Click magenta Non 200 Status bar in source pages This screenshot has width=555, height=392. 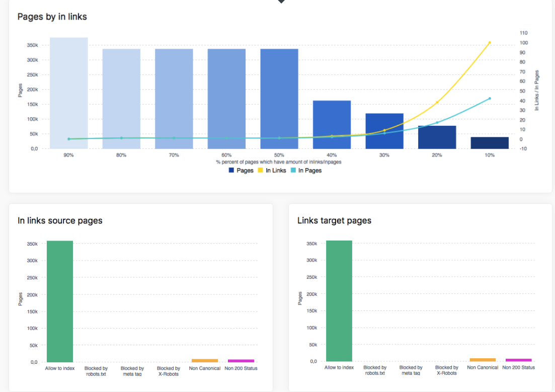[x=241, y=361]
